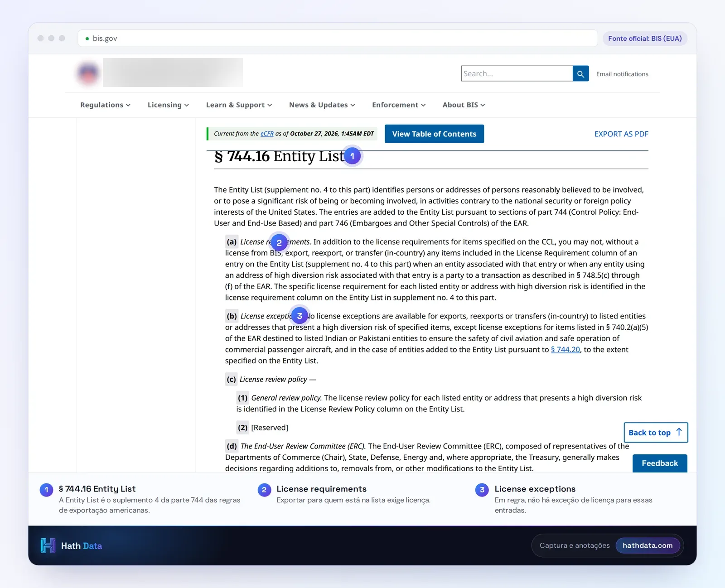Image resolution: width=725 pixels, height=588 pixels.
Task: Expand the Licensing menu chevron
Action: [187, 105]
